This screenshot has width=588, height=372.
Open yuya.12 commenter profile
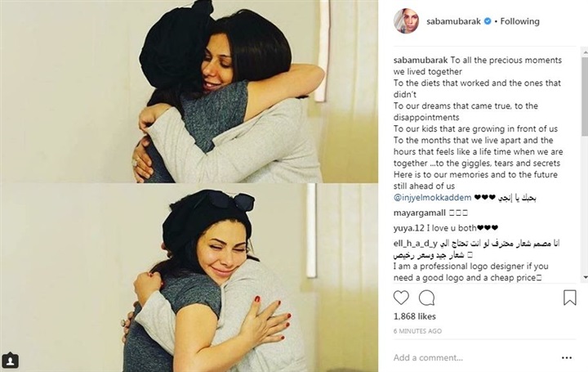[x=409, y=228]
